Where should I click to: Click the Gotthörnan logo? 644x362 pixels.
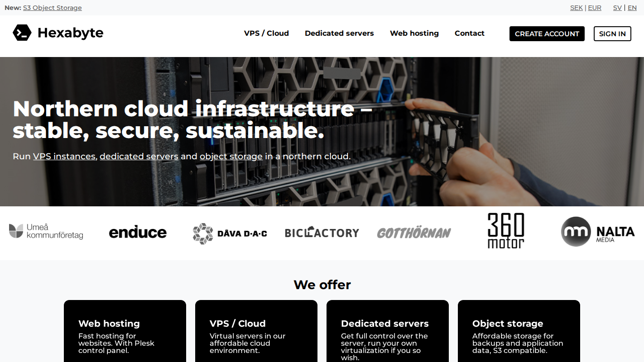pos(414,233)
